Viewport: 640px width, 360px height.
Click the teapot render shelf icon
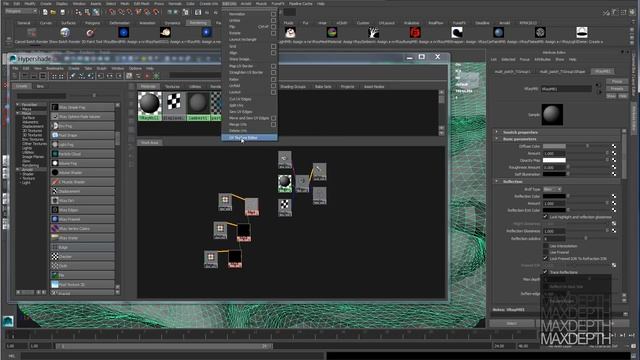(165, 32)
